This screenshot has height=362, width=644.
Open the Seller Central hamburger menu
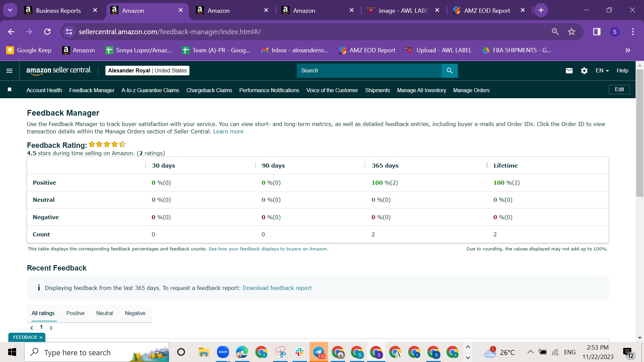coord(9,71)
